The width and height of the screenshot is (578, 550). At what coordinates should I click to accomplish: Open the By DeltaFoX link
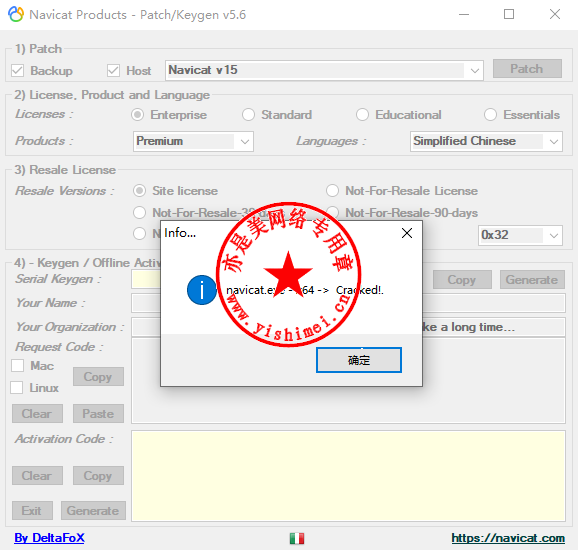[x=49, y=538]
